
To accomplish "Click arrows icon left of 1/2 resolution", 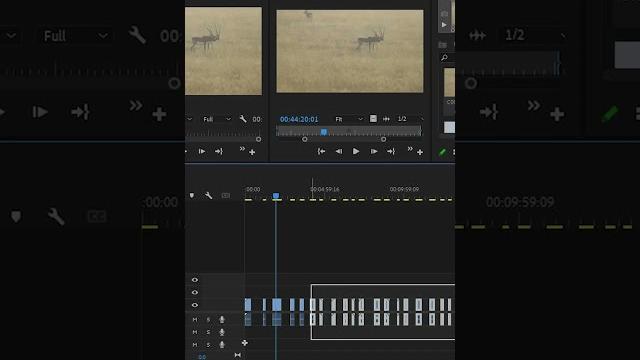I will pyautogui.click(x=386, y=119).
